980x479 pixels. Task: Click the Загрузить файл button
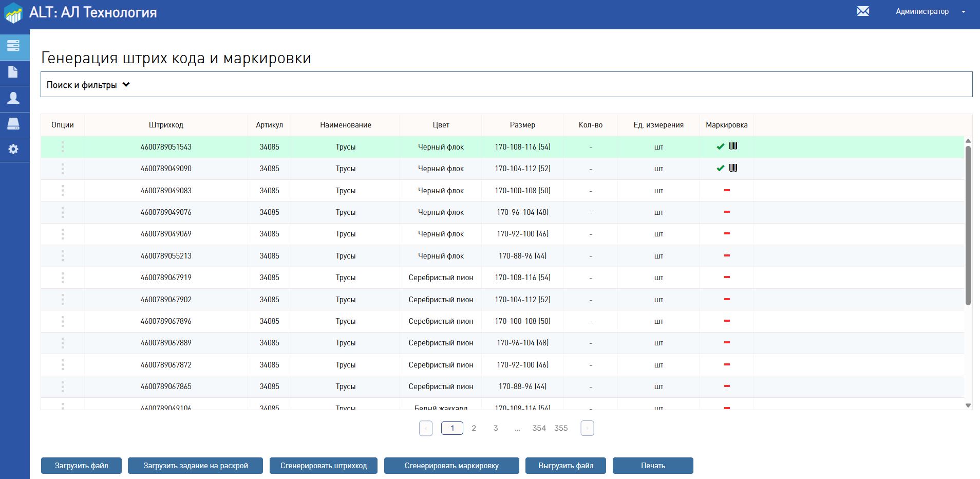[82, 466]
